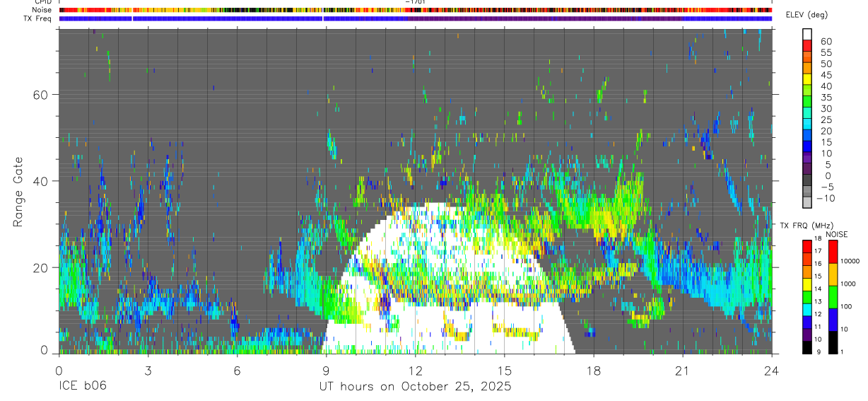This screenshot has height=401, width=868.
Task: Click the 'ELEV (deg)' legend title
Action: click(x=807, y=15)
